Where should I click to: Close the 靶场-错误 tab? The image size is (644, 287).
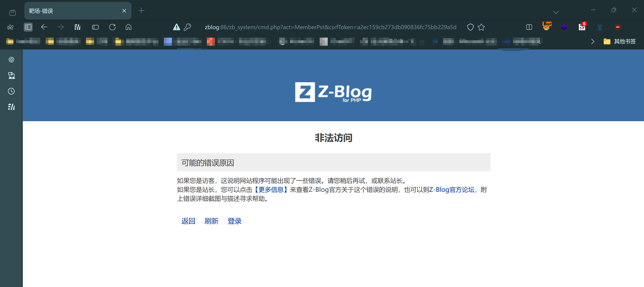coord(124,11)
